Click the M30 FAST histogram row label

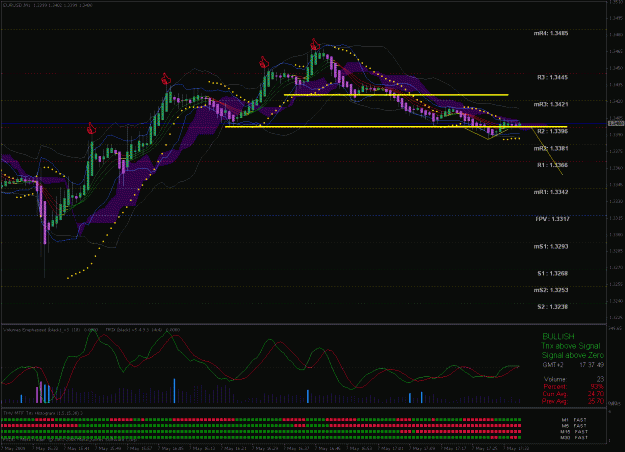[x=574, y=438]
